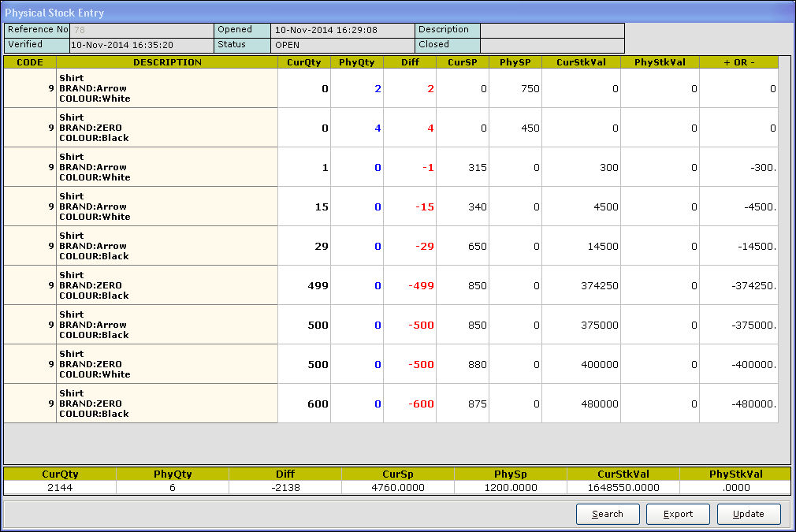
Task: Click the Description input field
Action: [552, 30]
